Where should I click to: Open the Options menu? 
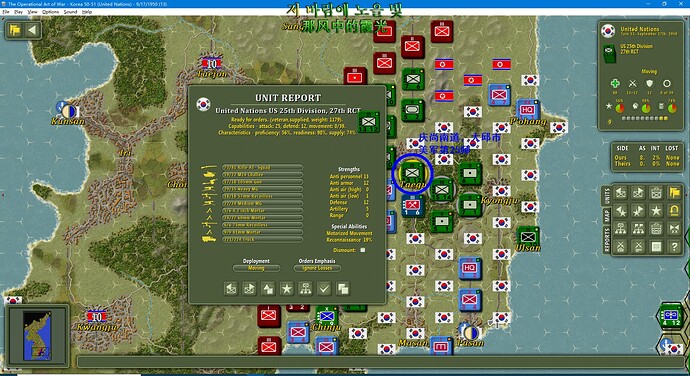click(x=51, y=12)
